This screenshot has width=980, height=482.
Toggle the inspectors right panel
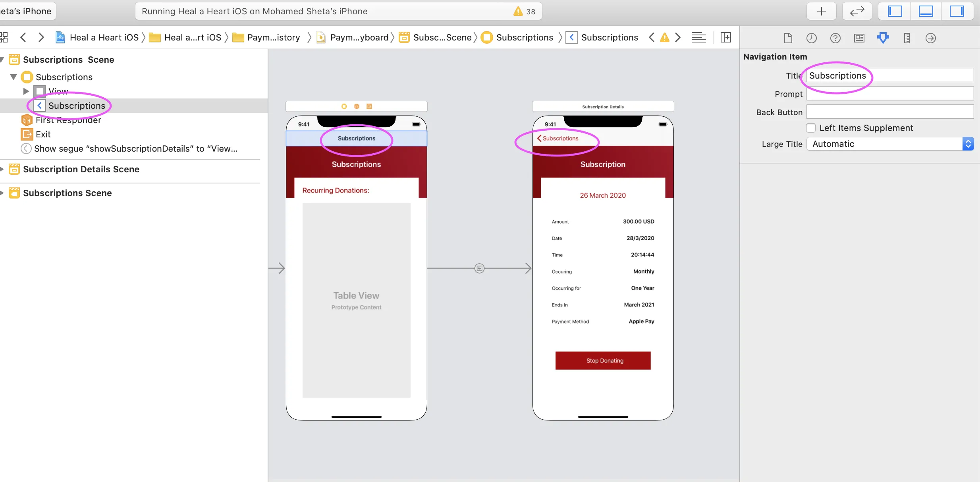(x=957, y=11)
